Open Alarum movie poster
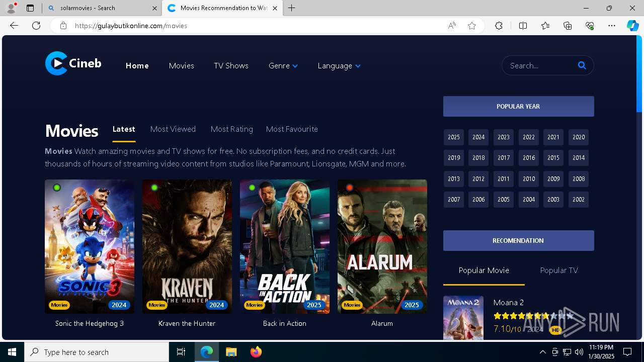644x362 pixels. pos(382,246)
